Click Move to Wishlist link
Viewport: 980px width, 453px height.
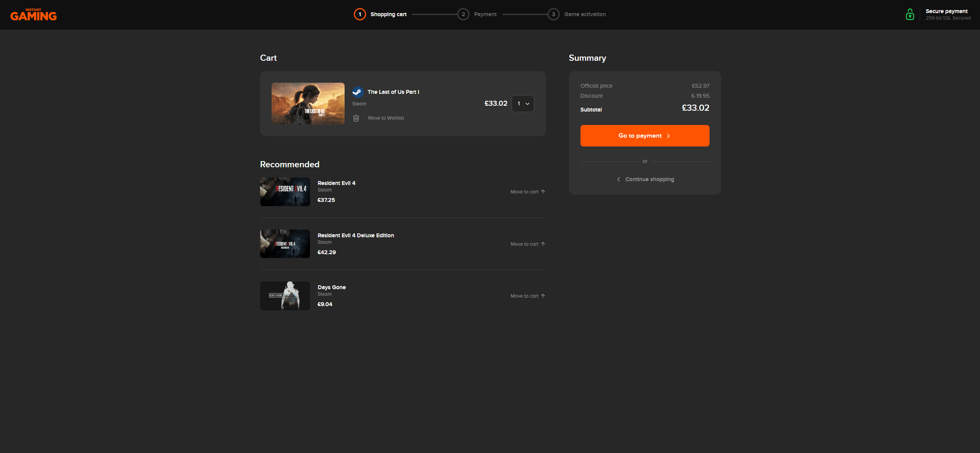click(x=386, y=118)
